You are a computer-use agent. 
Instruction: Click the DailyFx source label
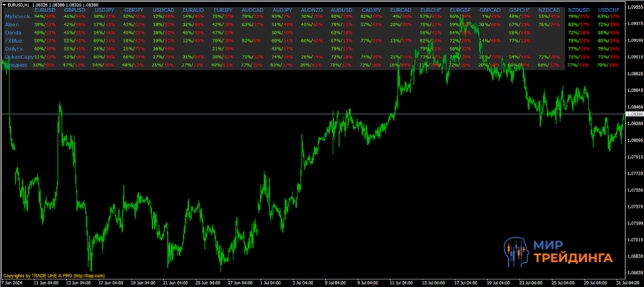[x=14, y=48]
